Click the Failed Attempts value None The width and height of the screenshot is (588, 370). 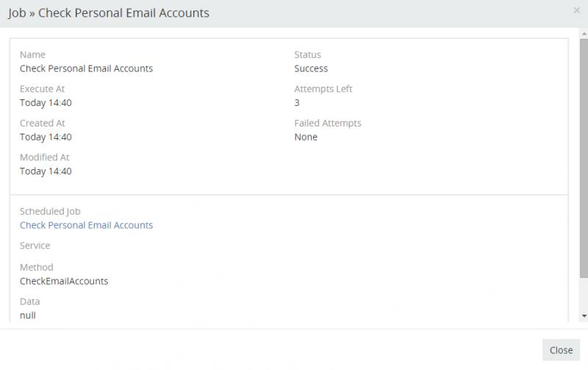tap(306, 137)
